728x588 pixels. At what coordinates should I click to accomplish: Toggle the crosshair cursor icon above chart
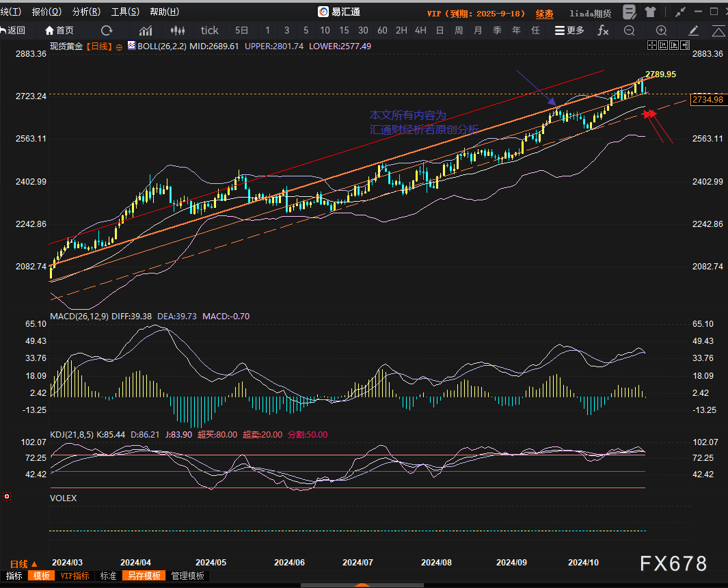[x=652, y=45]
